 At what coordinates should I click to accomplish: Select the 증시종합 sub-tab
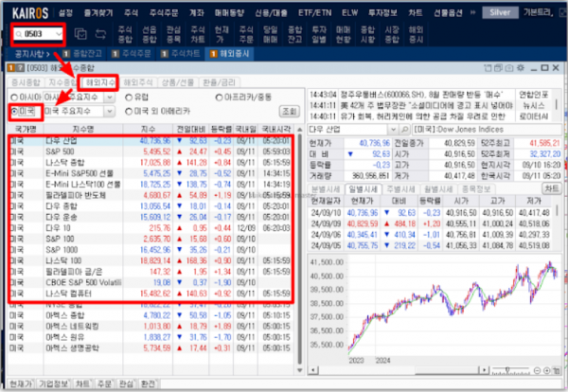point(26,82)
